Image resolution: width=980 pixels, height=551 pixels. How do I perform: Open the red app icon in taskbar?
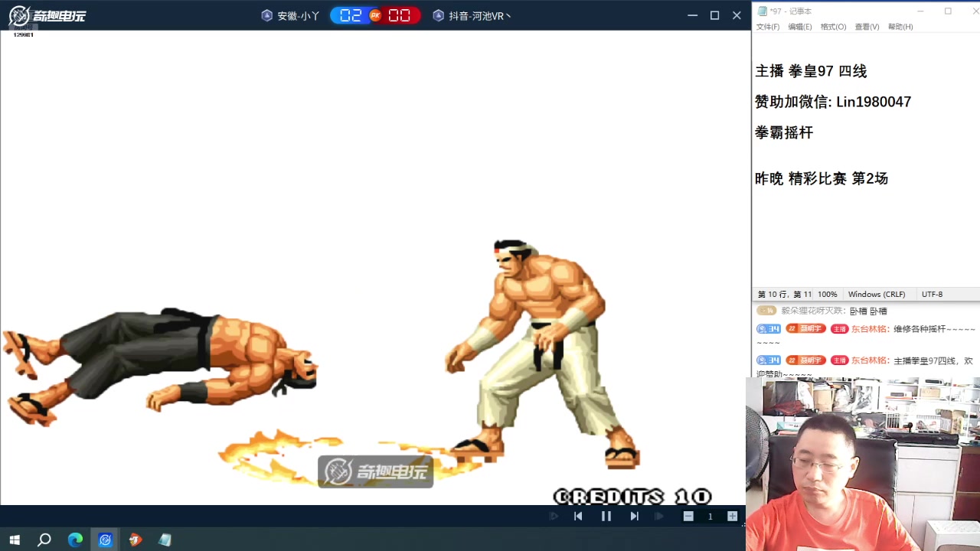point(136,540)
